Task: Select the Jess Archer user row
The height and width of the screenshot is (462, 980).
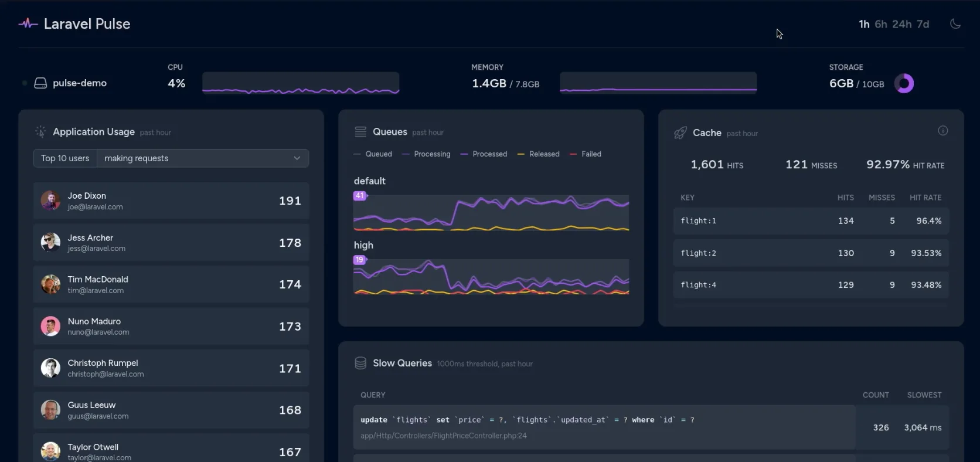Action: pos(171,243)
